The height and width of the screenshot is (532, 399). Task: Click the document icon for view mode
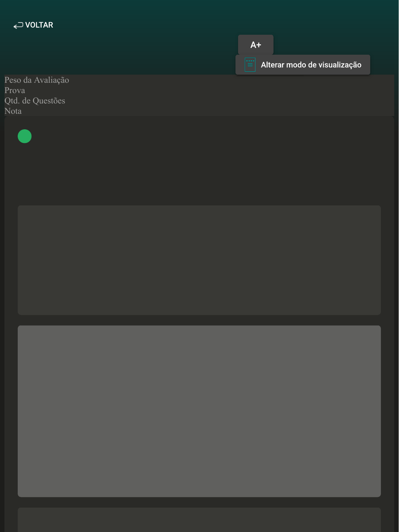(x=250, y=65)
